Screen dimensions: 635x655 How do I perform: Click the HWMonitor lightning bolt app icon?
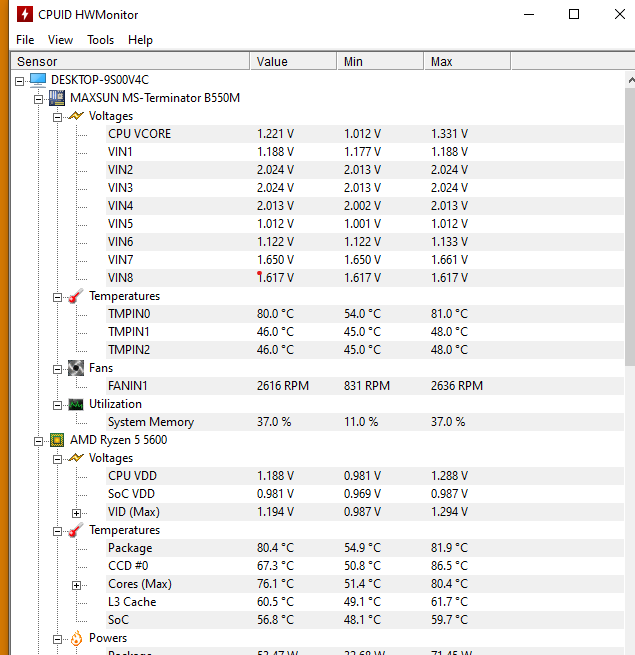click(x=25, y=14)
